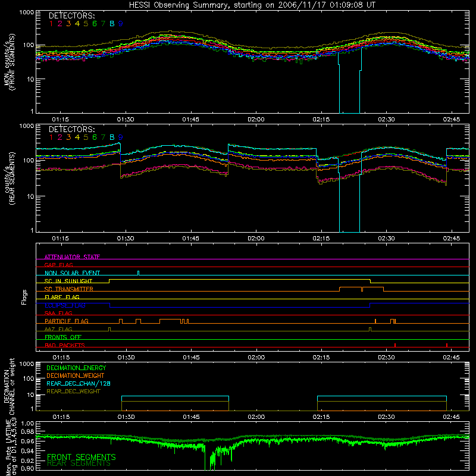
Task: Click the REAR_DEC_WEIGHT legend entry
Action: (73, 392)
